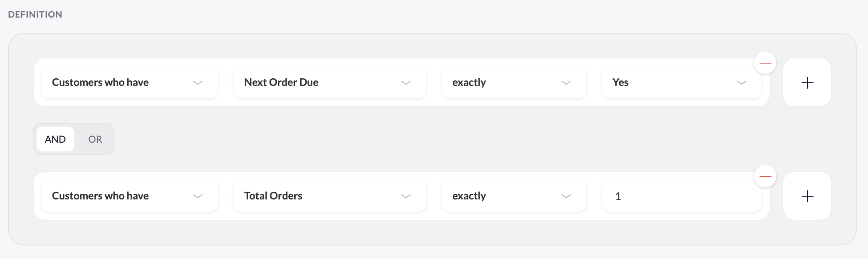This screenshot has width=868, height=259.
Task: Click the plus icon to add first condition
Action: point(807,82)
